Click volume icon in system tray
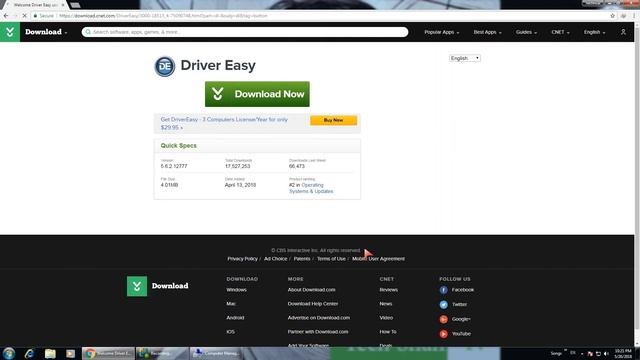The height and width of the screenshot is (360, 640). (x=606, y=354)
